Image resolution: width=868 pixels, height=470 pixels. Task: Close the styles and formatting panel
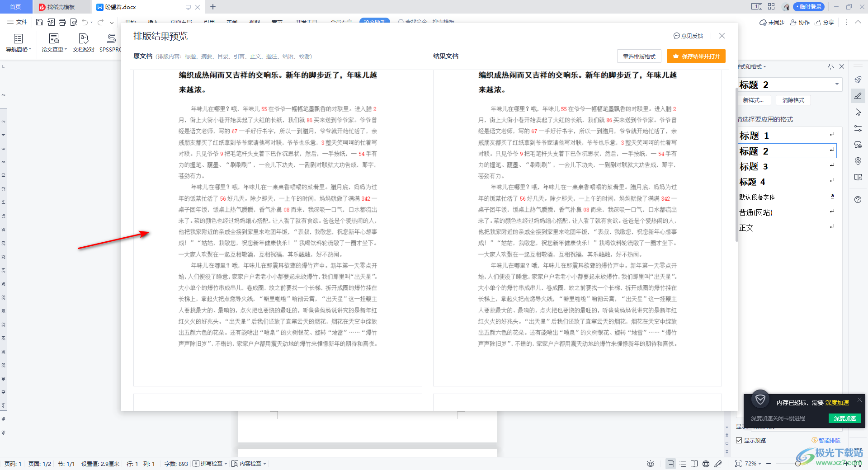point(842,66)
